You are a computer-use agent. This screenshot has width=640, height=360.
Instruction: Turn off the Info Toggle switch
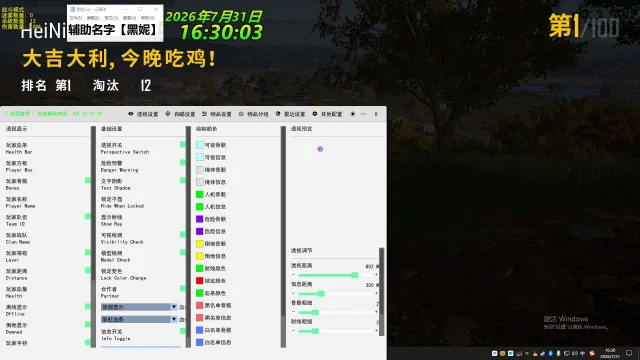[182, 331]
